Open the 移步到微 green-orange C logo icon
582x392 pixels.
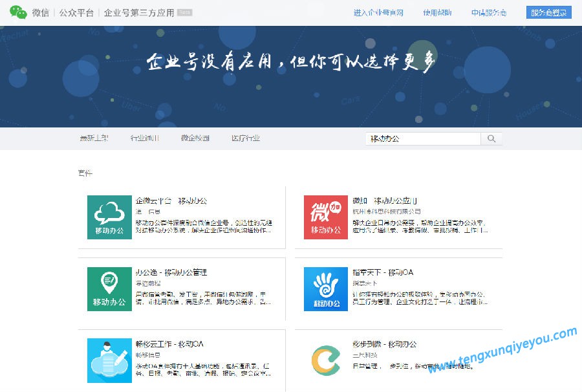click(x=325, y=360)
